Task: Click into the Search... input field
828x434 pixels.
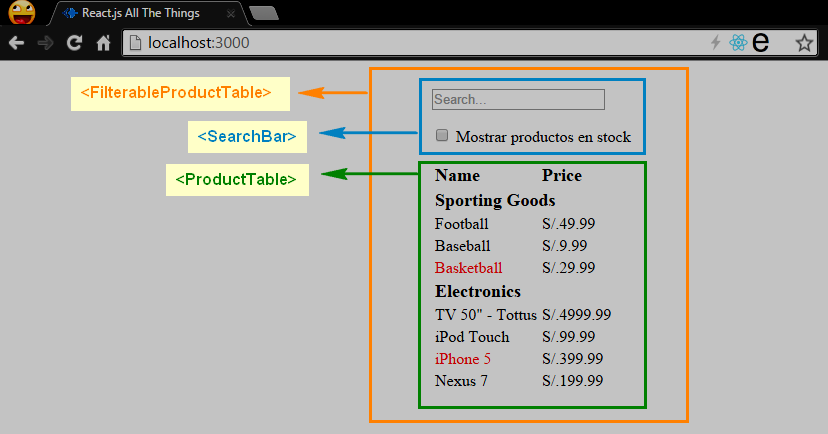Action: (518, 99)
